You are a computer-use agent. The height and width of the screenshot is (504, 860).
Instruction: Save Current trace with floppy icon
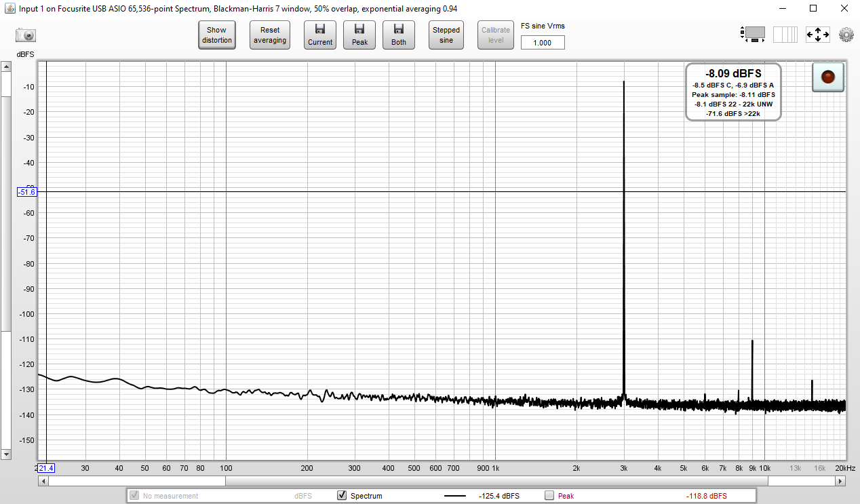point(320,35)
